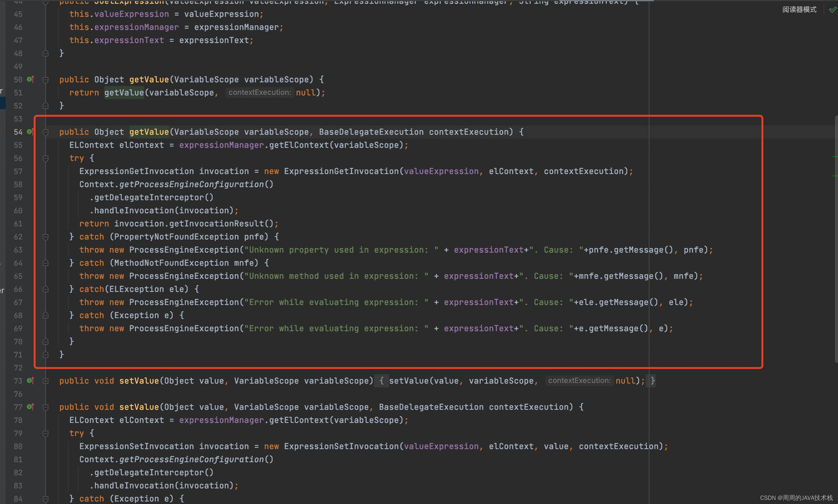This screenshot has width=838, height=504.
Task: Click fold end marker on line 71
Action: point(46,355)
